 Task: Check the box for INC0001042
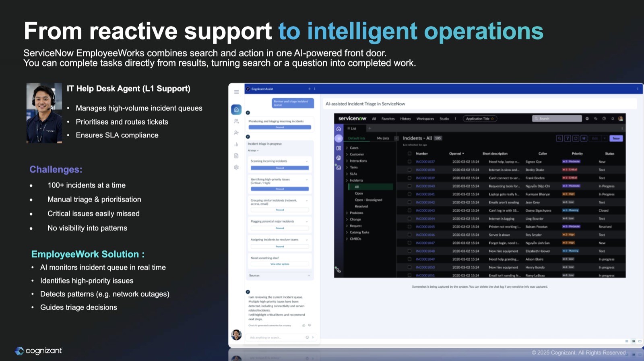pyautogui.click(x=409, y=202)
